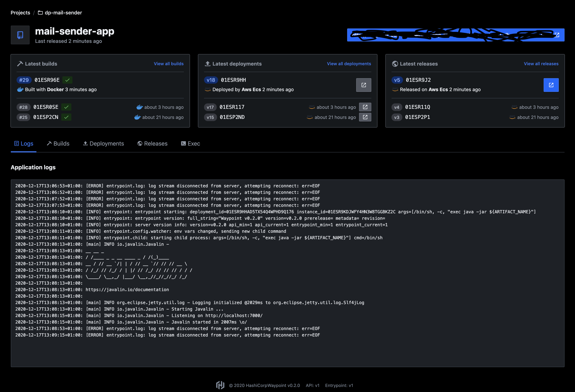Click the globe icon next to Latest releases
The height and width of the screenshot is (392, 575).
coord(395,64)
